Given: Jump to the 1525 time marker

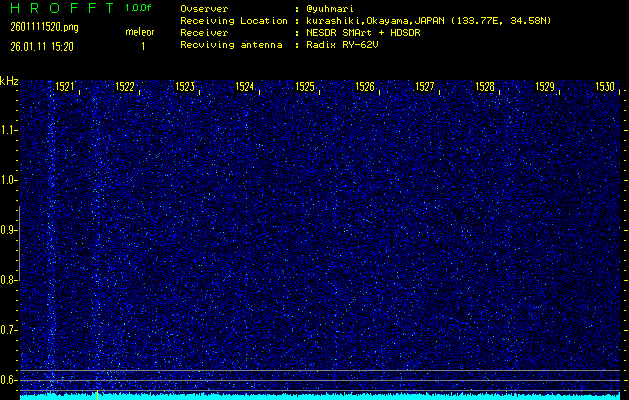Looking at the screenshot, I should 306,87.
